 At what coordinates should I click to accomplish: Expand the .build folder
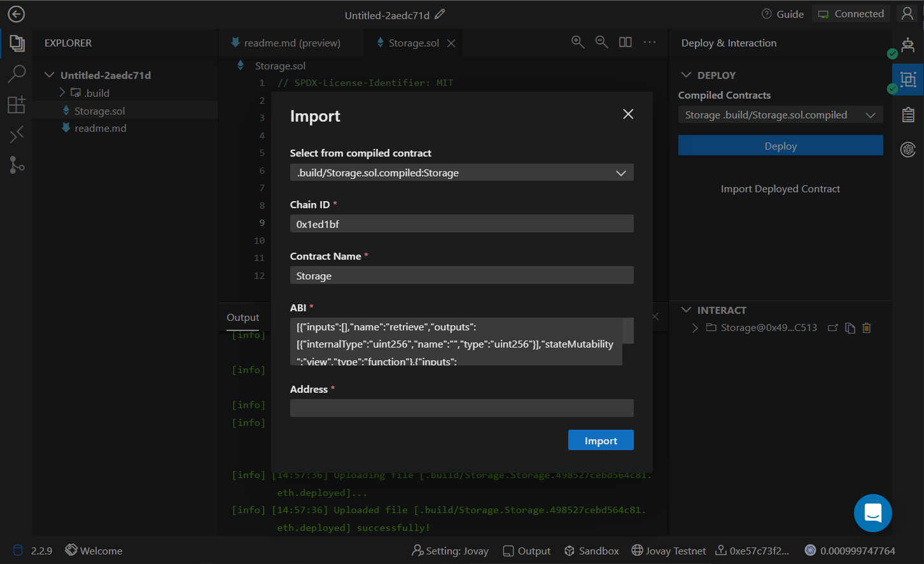97,93
